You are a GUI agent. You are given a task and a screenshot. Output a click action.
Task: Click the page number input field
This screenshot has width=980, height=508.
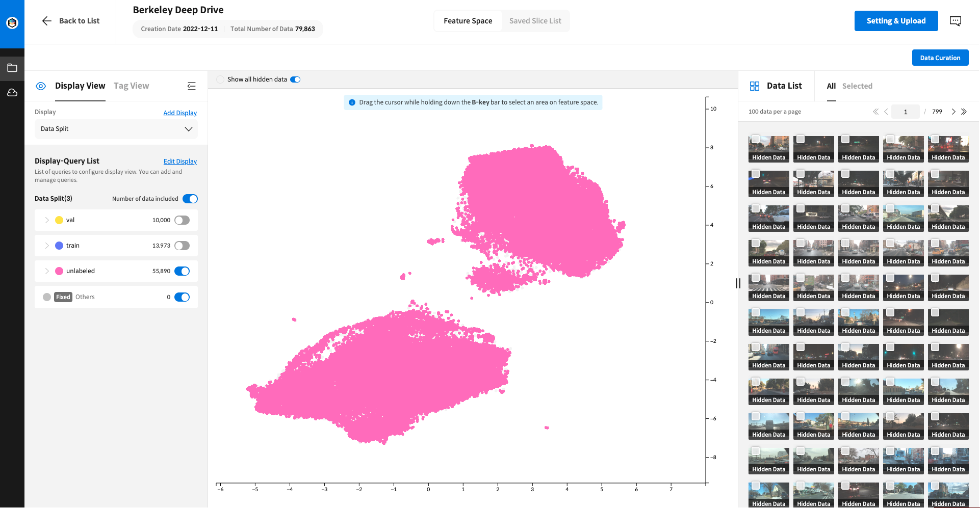(906, 112)
